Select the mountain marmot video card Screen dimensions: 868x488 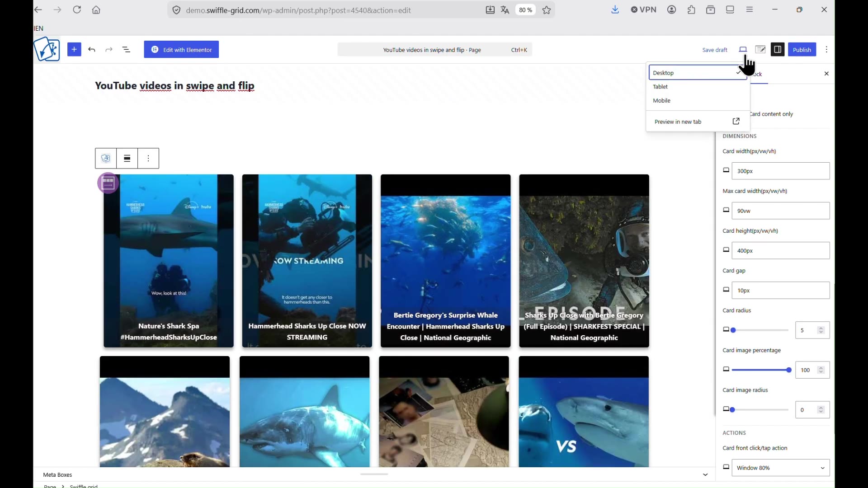165,412
